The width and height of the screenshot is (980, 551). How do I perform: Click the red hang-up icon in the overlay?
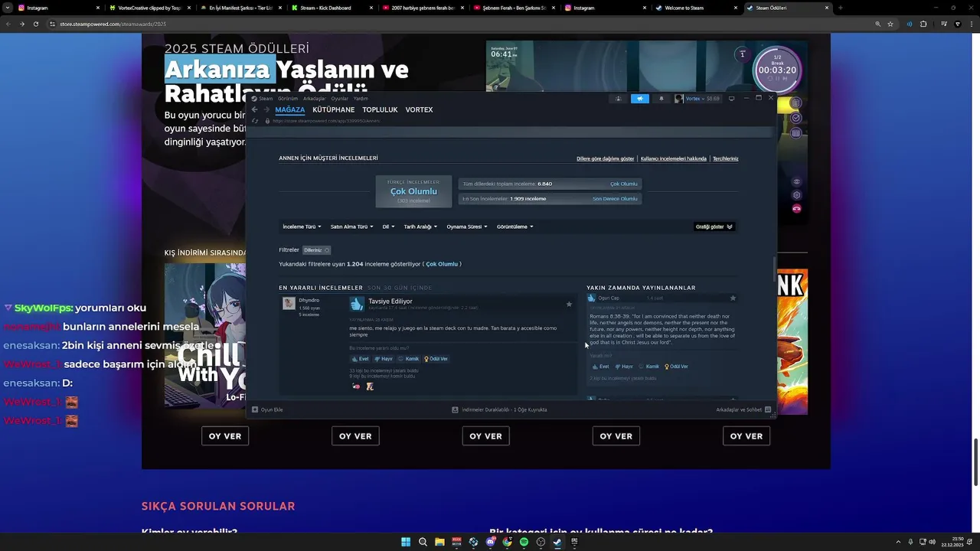coord(796,209)
